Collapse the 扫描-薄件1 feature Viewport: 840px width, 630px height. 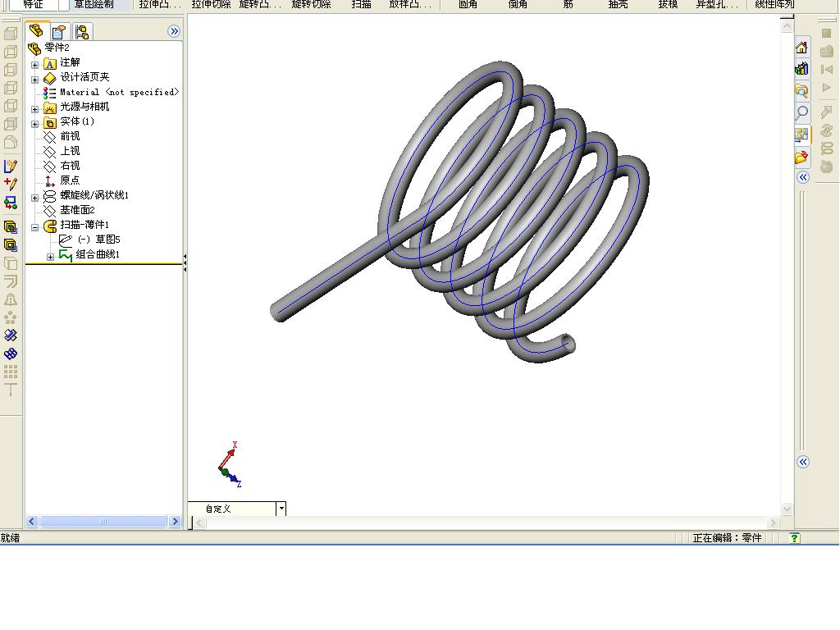coord(34,227)
